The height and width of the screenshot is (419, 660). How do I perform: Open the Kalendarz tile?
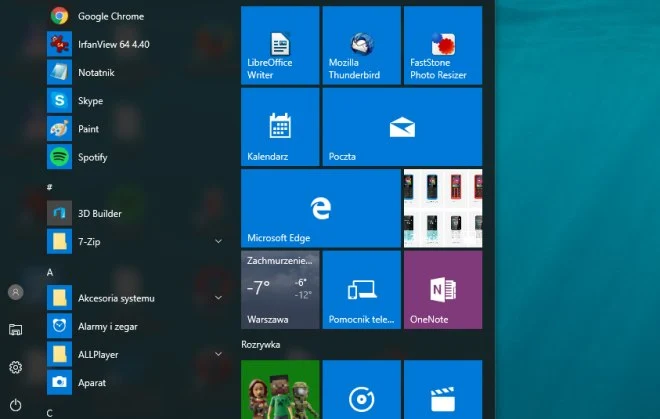[280, 127]
